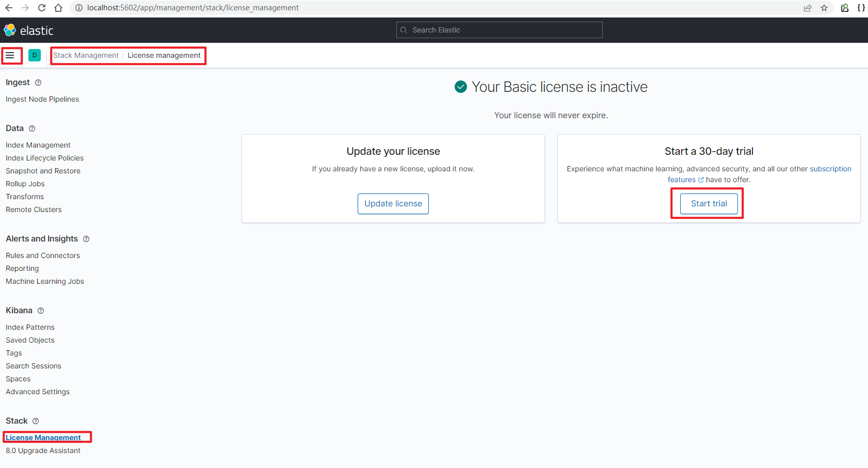Open the 'D' space selector icon
This screenshot has height=468, width=868.
click(x=34, y=55)
